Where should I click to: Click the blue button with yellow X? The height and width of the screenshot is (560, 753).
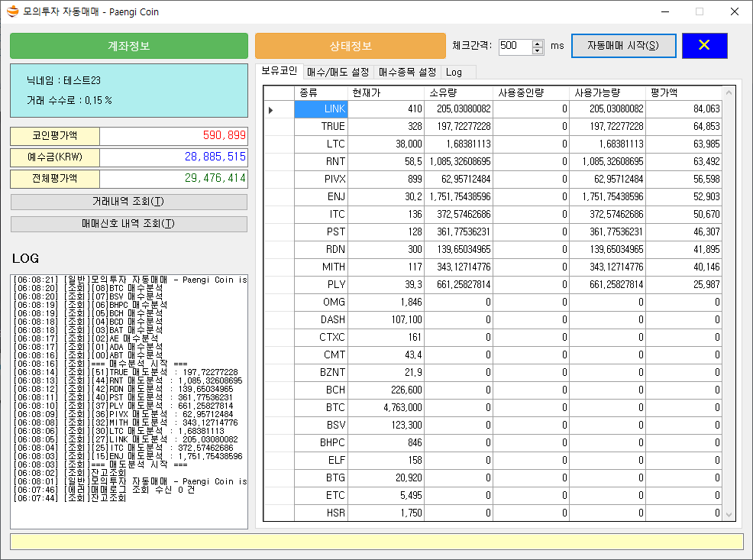click(x=704, y=46)
